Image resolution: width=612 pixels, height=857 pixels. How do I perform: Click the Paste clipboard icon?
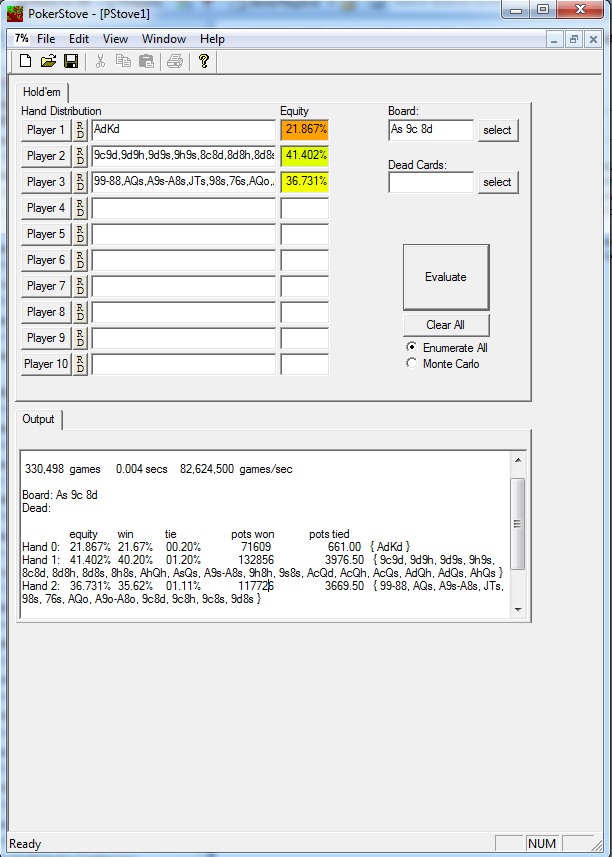pos(146,61)
